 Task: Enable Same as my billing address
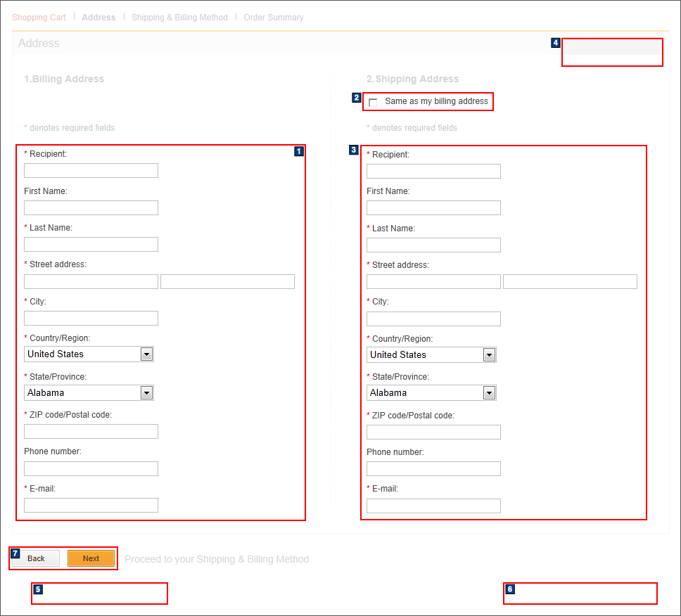click(x=373, y=102)
